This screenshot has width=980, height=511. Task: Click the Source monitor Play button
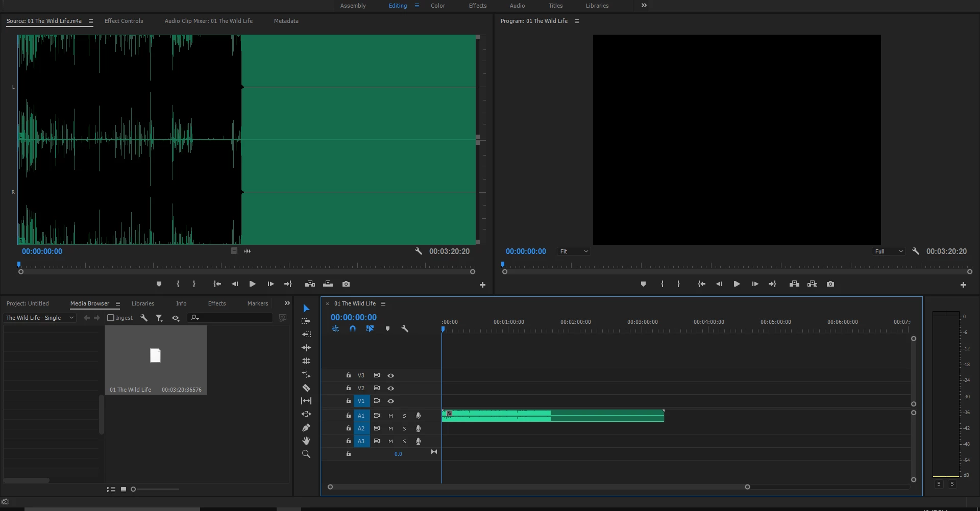coord(252,284)
